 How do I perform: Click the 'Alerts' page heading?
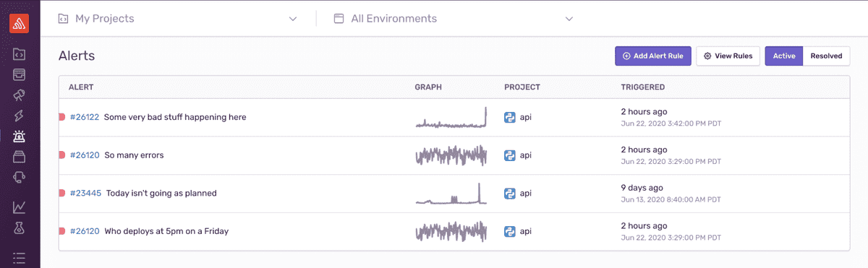(77, 56)
